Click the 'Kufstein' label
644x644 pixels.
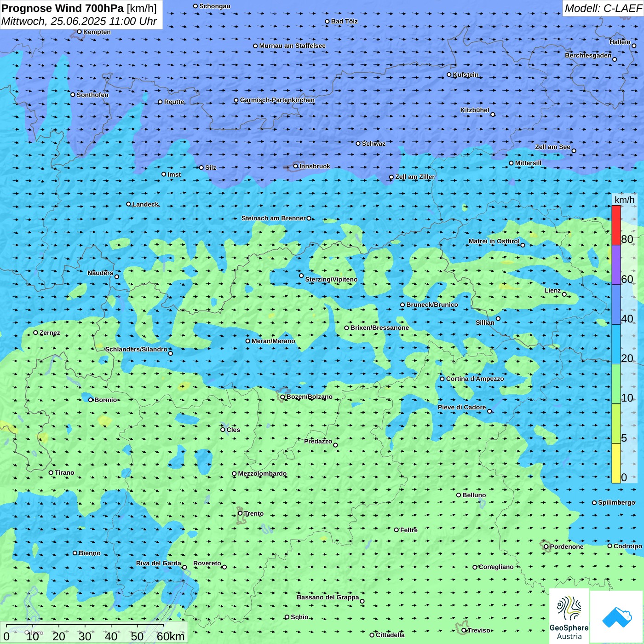point(466,75)
